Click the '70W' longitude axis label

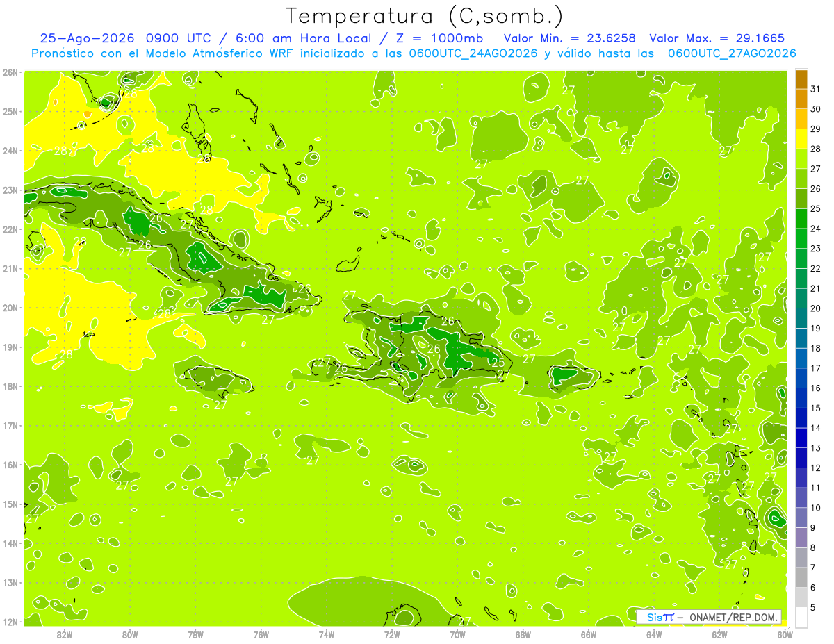click(x=457, y=634)
